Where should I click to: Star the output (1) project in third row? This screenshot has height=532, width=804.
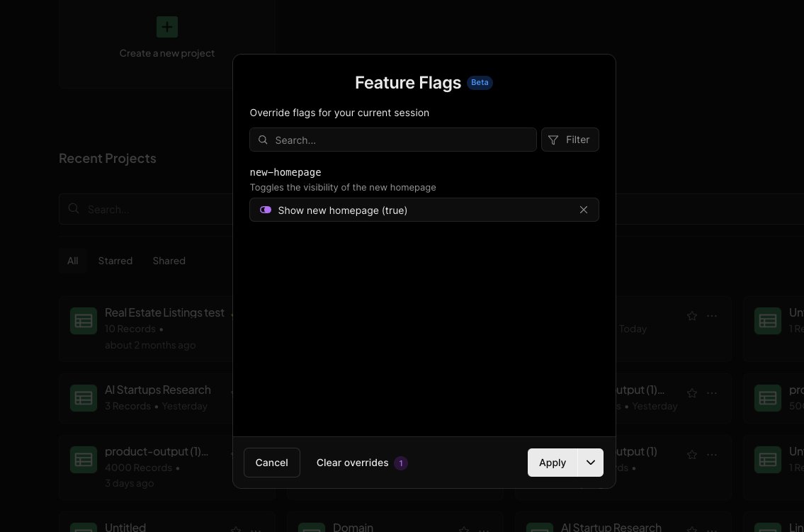point(691,455)
